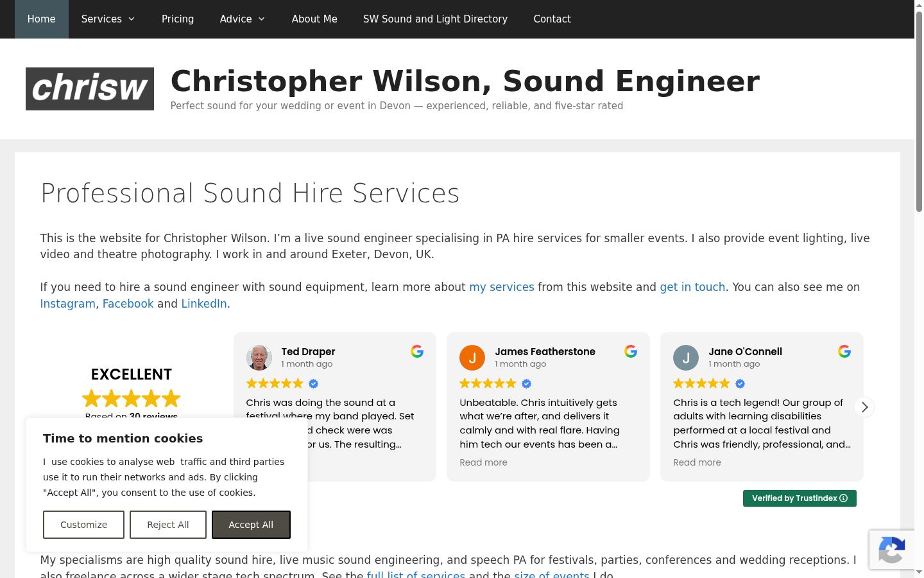Click Ted Draper's profile photo
Screen dimensions: 924x578
tap(259, 358)
